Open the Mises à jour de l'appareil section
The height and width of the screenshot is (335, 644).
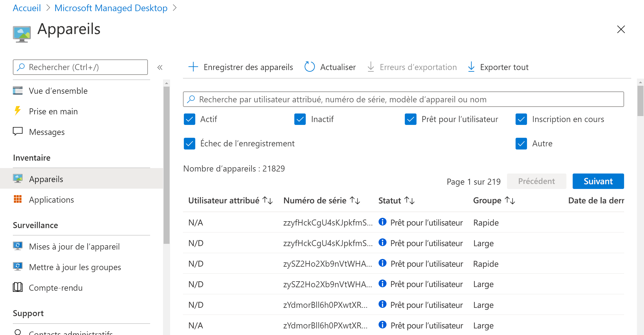click(74, 247)
